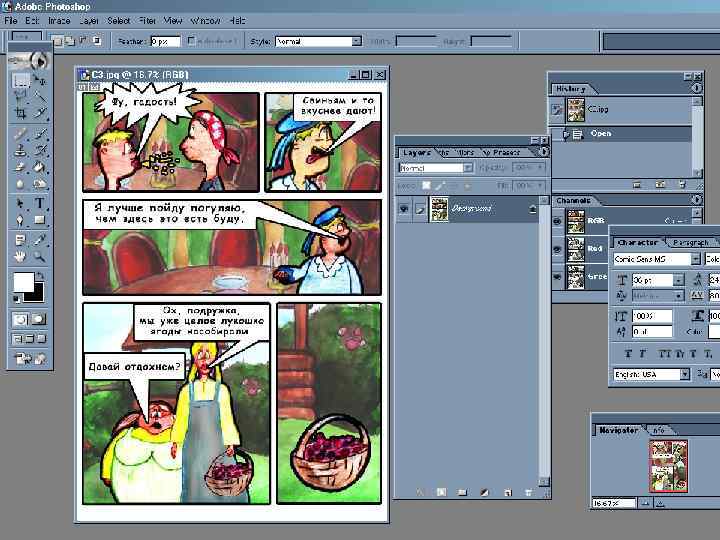Open the Comic Sans MS font dropdown
720x540 pixels.
(695, 259)
